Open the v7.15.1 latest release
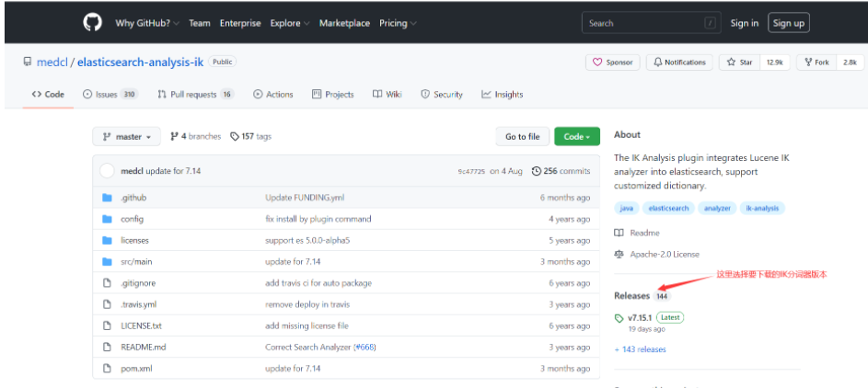 [x=640, y=318]
